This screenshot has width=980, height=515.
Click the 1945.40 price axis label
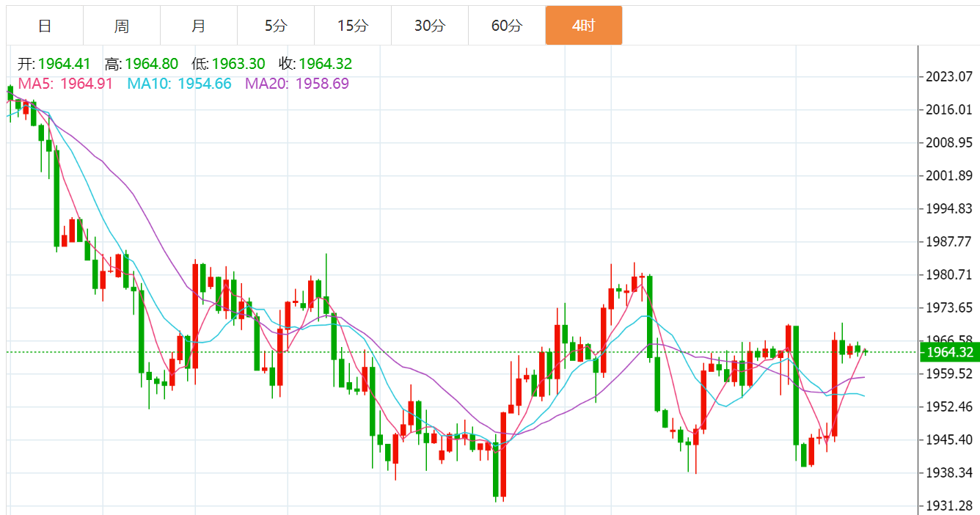949,439
